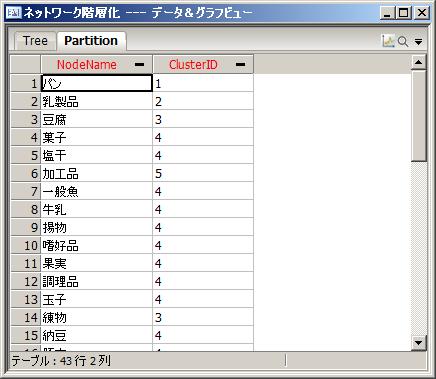436x379 pixels.
Task: Click the magnifier search icon
Action: 403,41
